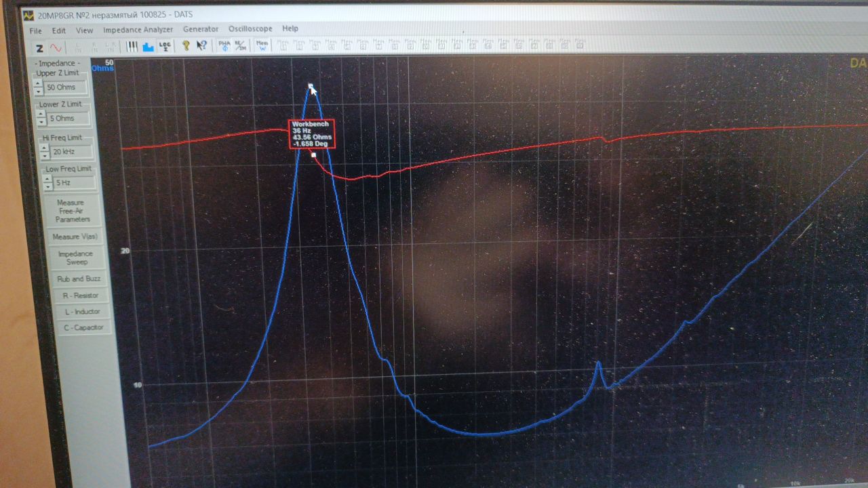Click Measure Free-Air Parameters button
Image resolution: width=868 pixels, height=488 pixels.
pos(73,211)
